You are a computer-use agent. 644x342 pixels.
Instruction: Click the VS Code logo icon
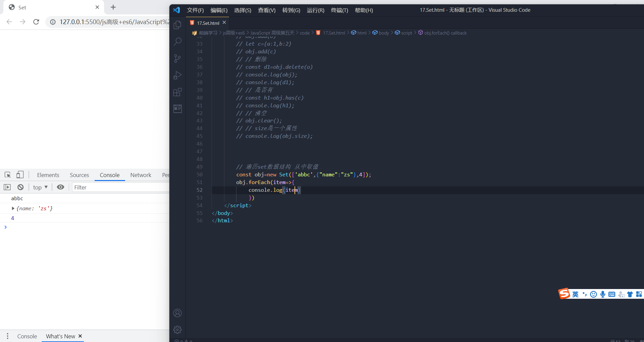[177, 10]
